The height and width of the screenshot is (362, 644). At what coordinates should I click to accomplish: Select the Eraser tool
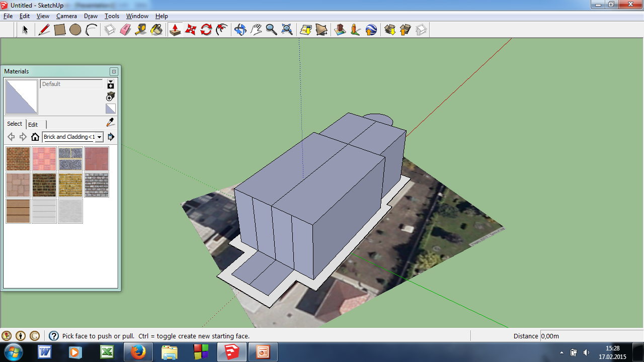click(125, 30)
